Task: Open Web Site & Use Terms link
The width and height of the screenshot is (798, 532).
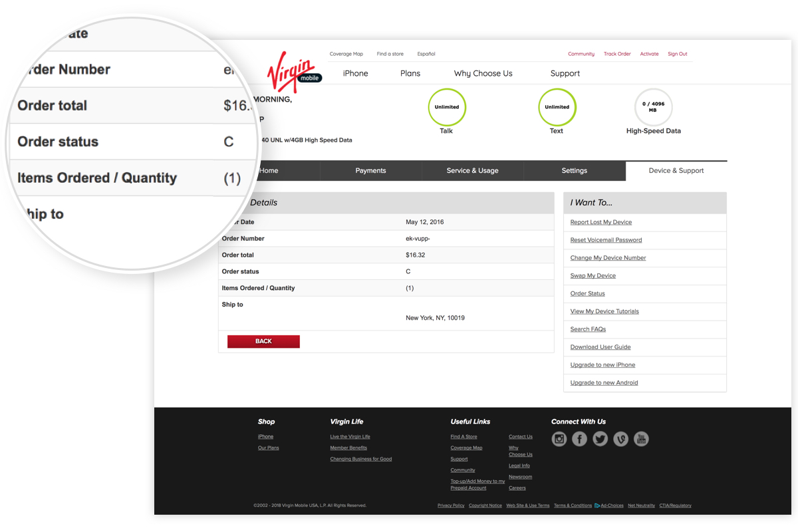Action: [528, 505]
